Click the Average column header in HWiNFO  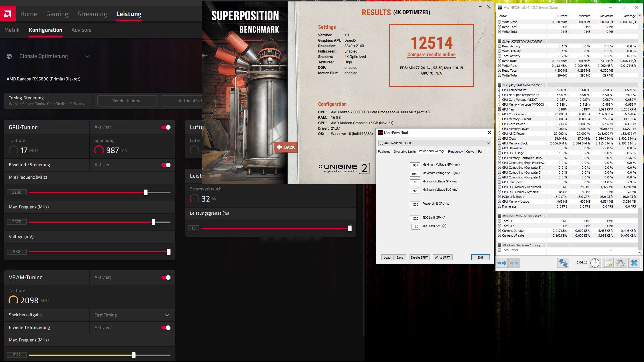[x=626, y=16]
